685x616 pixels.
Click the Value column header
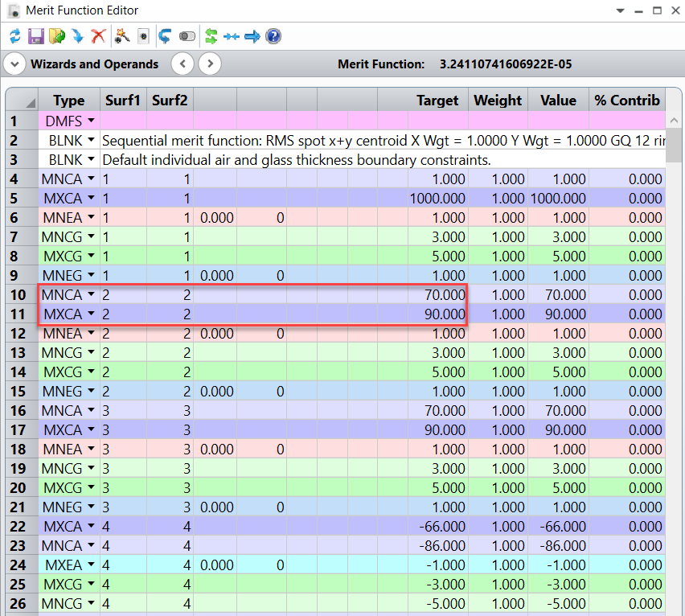[558, 101]
